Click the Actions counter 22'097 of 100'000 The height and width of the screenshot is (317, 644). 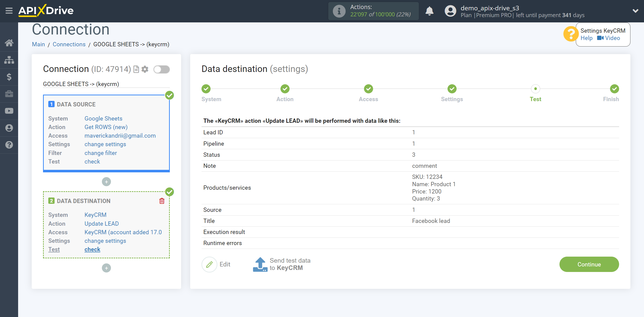tap(380, 15)
